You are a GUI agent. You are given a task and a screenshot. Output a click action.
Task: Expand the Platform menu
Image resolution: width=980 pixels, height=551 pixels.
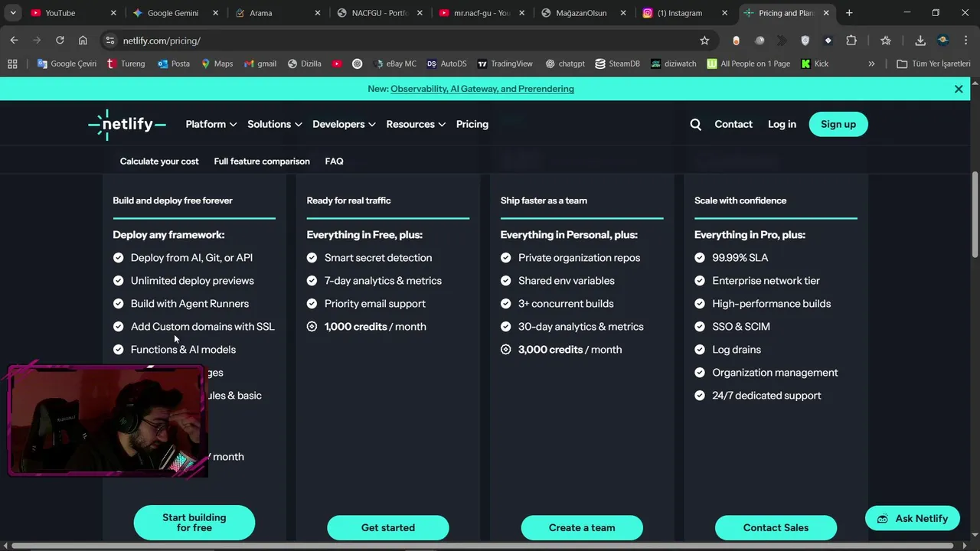[x=211, y=124]
